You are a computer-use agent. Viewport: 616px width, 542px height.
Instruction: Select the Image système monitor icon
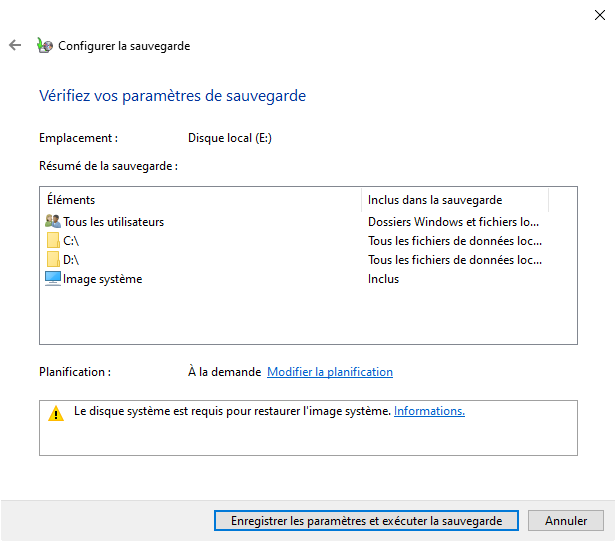[x=53, y=279]
